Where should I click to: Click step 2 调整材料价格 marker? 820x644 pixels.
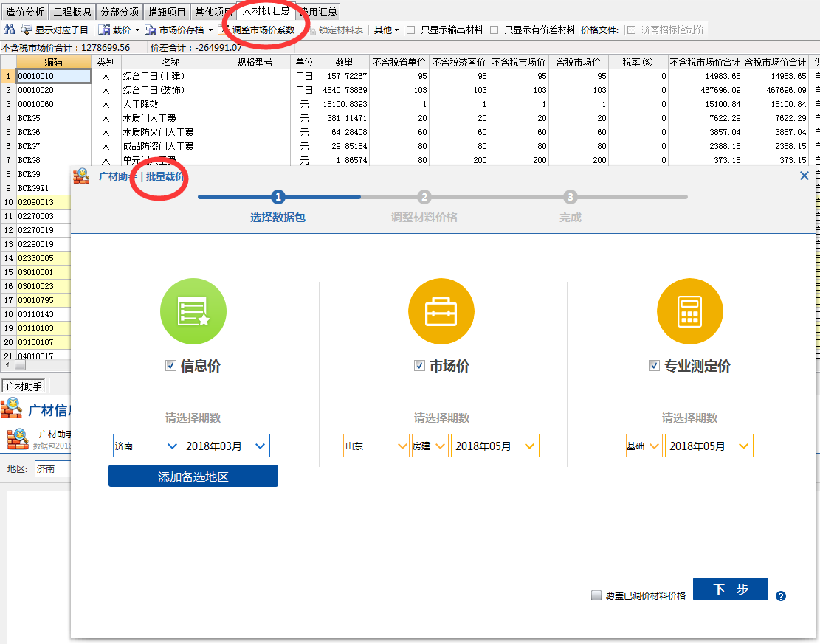click(424, 197)
